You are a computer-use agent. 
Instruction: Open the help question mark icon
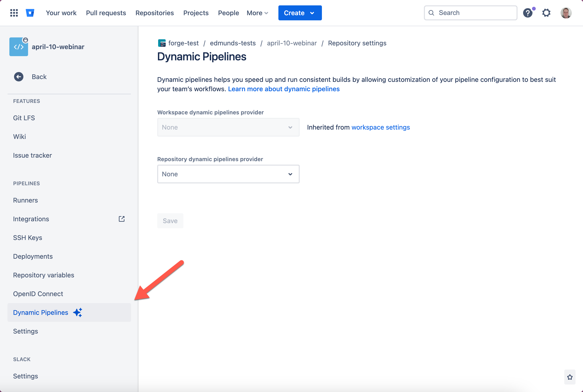click(528, 13)
